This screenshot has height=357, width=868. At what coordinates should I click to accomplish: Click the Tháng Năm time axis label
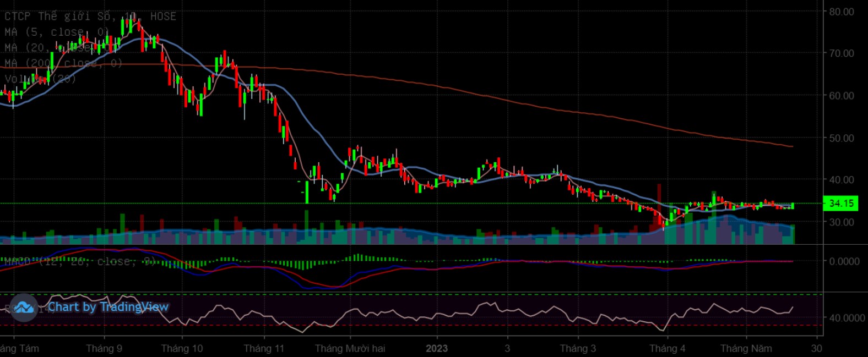(x=746, y=348)
